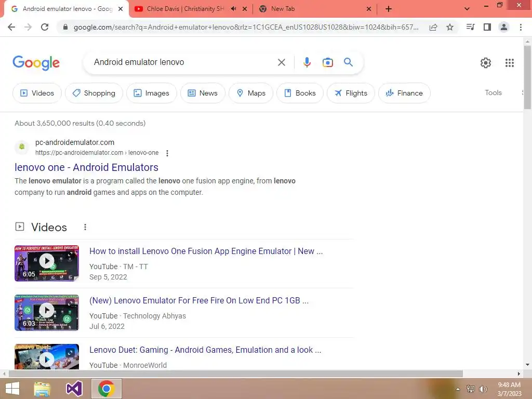
Task: Bookmark this page with the star
Action: (x=450, y=27)
